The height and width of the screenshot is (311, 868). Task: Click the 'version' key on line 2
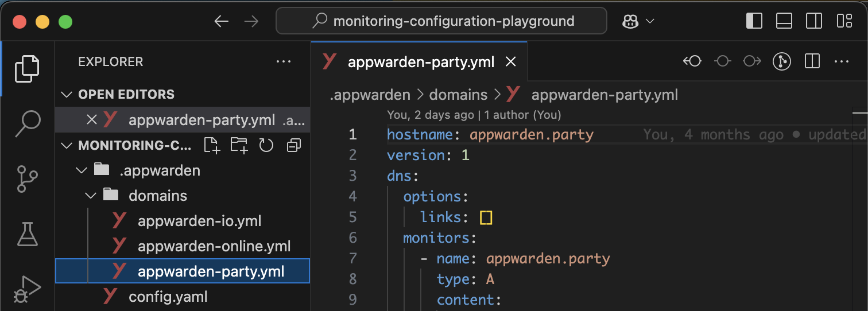tap(416, 155)
